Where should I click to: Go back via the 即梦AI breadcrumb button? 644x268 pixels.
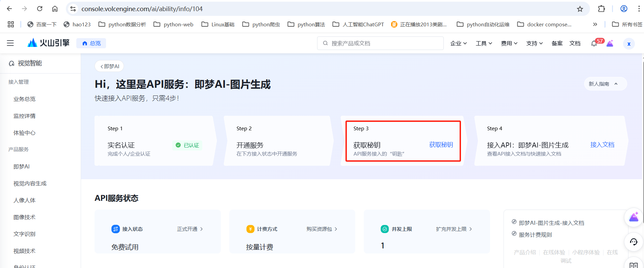click(109, 66)
